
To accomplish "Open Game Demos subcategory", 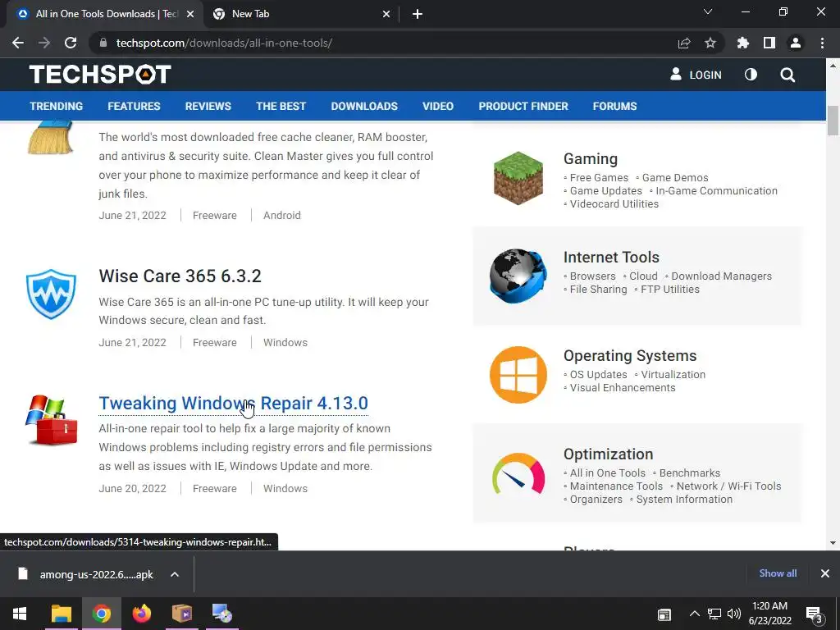I will click(675, 178).
